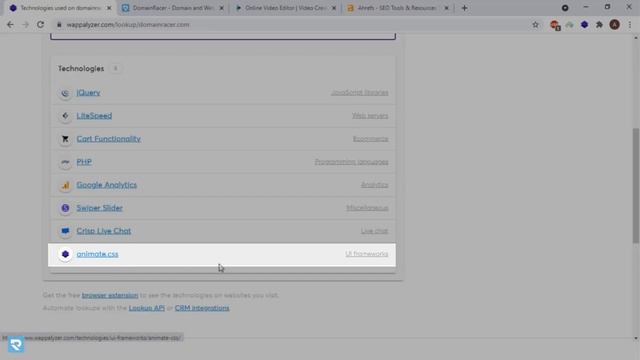This screenshot has height=360, width=640.
Task: Open the Chrome profile avatar
Action: click(x=614, y=25)
